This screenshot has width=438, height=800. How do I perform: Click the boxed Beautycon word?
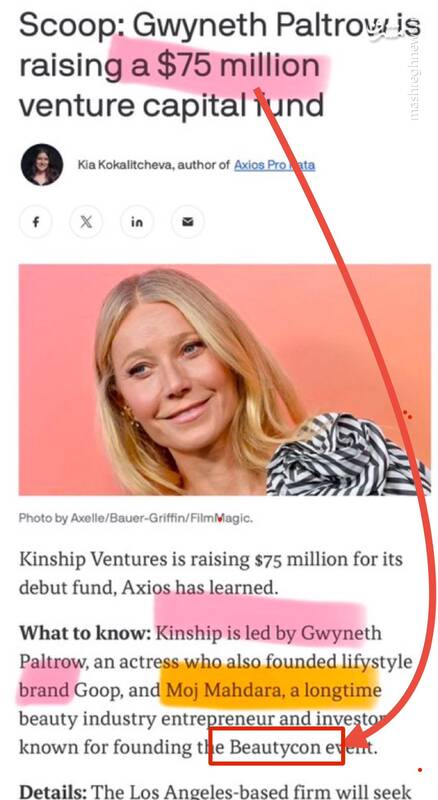(x=275, y=747)
